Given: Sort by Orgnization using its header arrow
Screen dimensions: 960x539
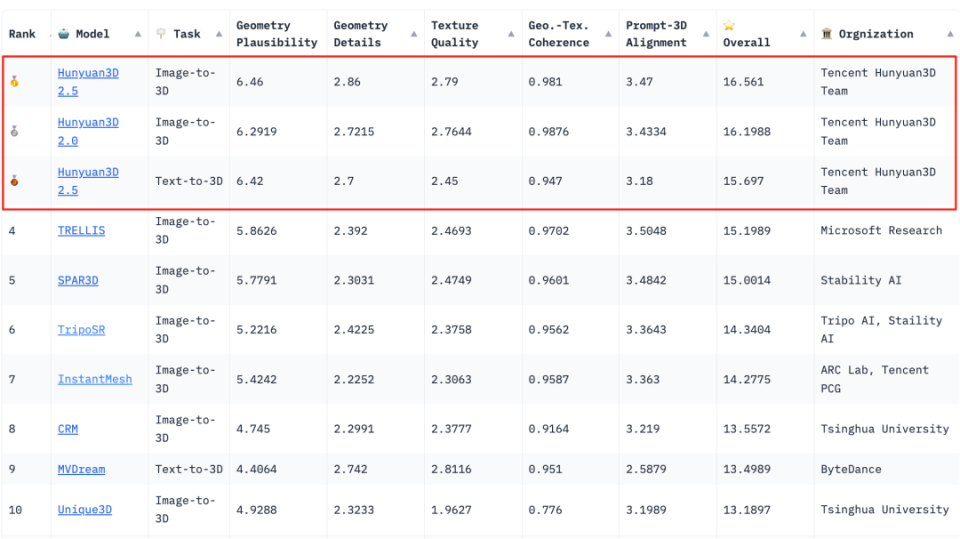Looking at the screenshot, I should (950, 34).
